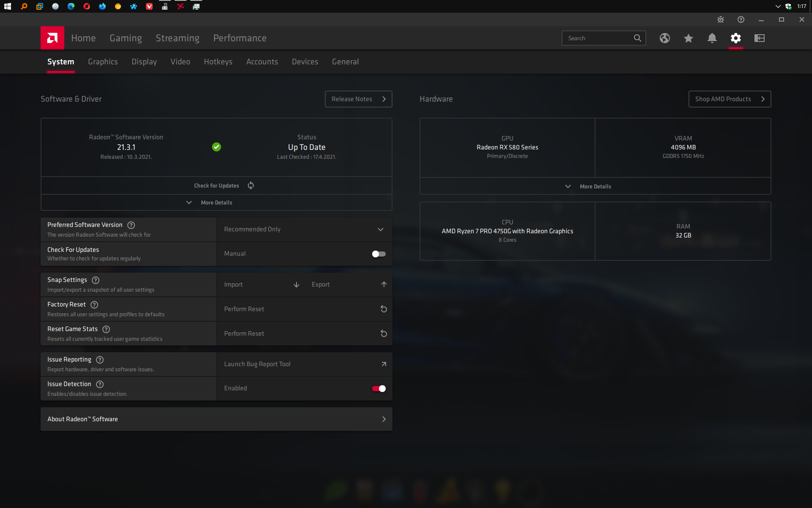Click in the Search input field
This screenshot has width=812, height=508.
tap(597, 38)
